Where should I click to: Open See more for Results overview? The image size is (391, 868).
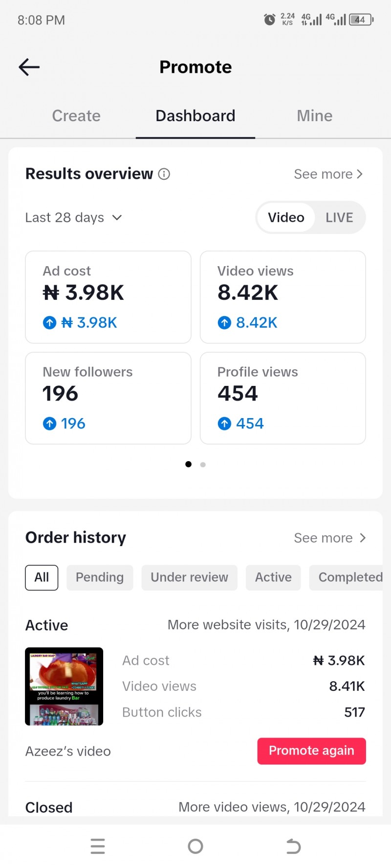pos(328,174)
